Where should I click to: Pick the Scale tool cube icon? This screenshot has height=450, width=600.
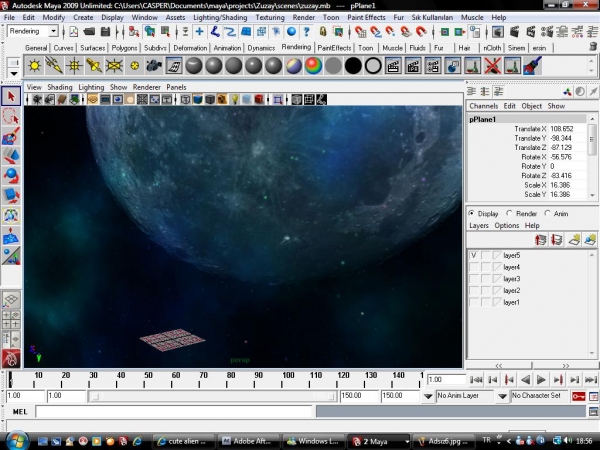(11, 196)
